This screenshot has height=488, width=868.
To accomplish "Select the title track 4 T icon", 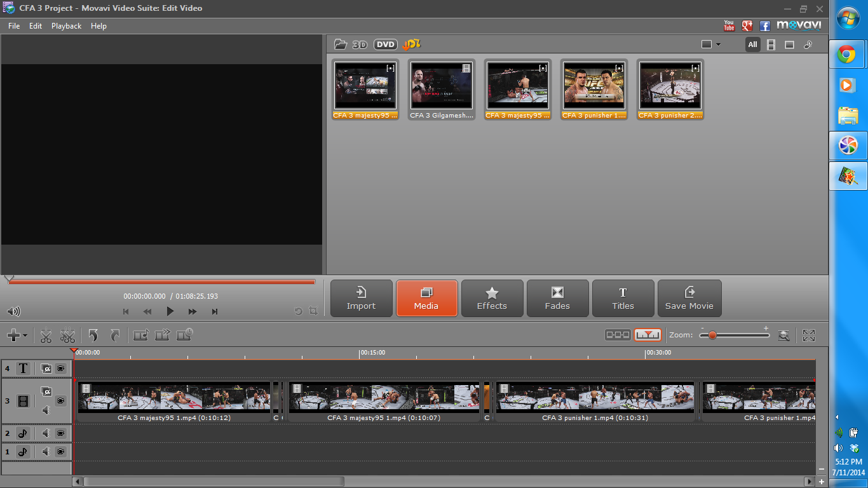I will coord(23,369).
